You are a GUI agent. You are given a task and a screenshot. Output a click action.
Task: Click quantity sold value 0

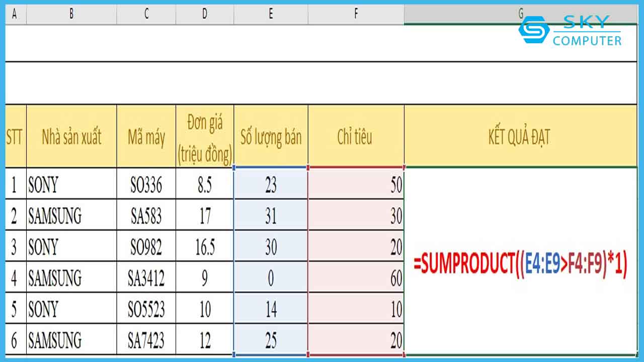[x=271, y=277]
